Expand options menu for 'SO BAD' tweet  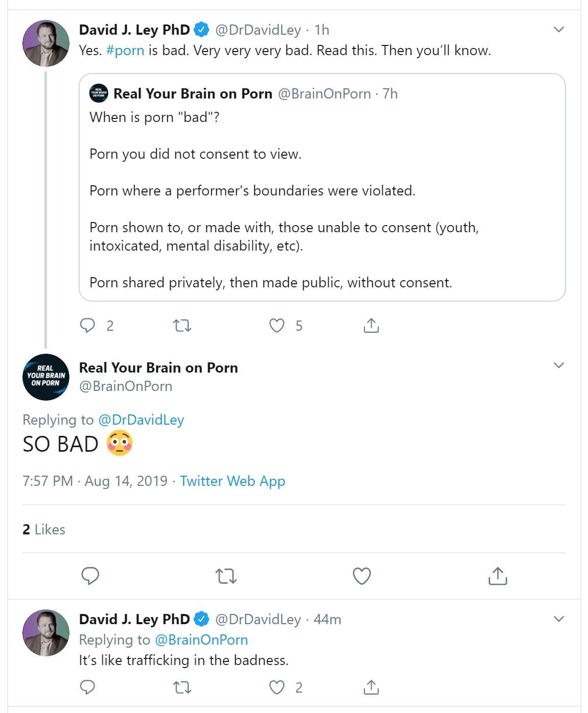pos(559,365)
